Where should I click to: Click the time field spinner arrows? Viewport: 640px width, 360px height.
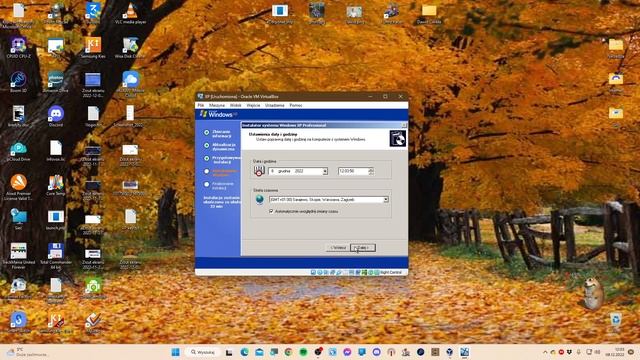tap(371, 171)
